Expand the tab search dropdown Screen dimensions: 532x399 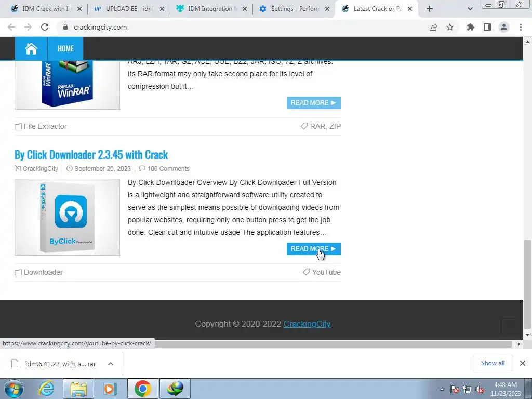470,9
